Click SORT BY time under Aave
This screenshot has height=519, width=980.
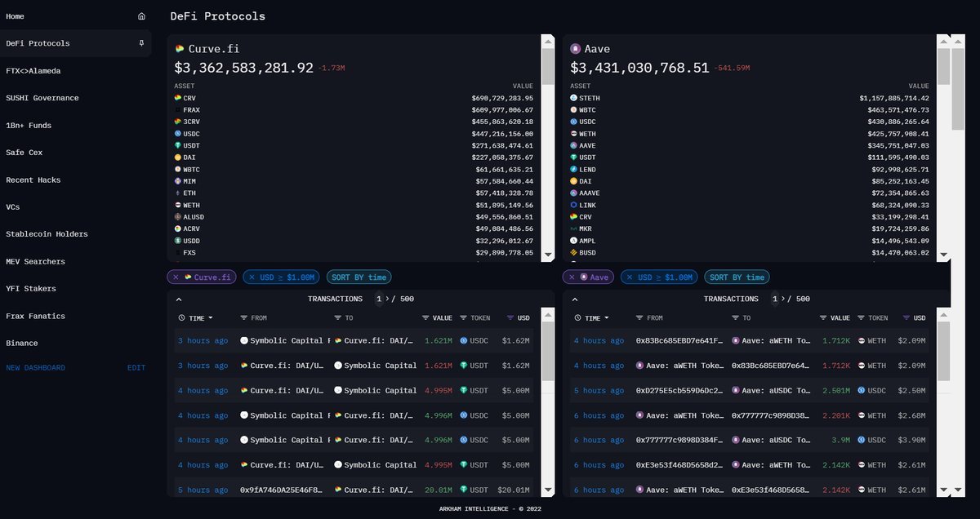[x=737, y=277]
